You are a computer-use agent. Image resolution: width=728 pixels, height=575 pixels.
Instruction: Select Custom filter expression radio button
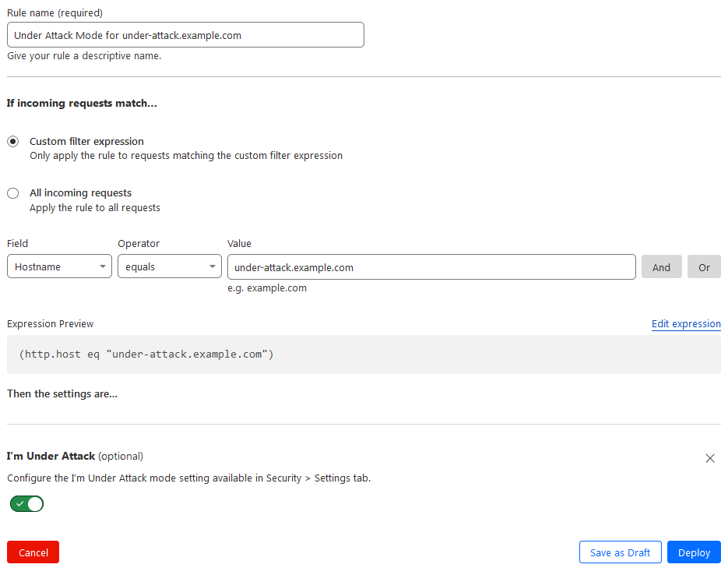tap(13, 142)
